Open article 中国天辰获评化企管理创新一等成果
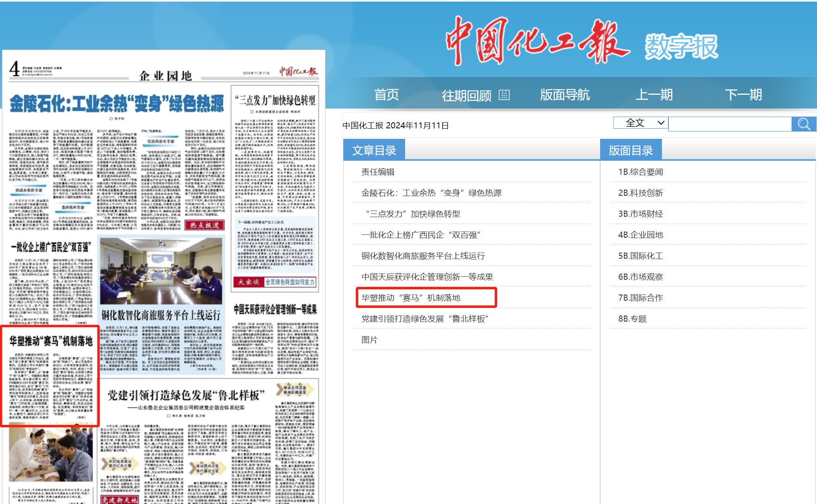 point(427,277)
